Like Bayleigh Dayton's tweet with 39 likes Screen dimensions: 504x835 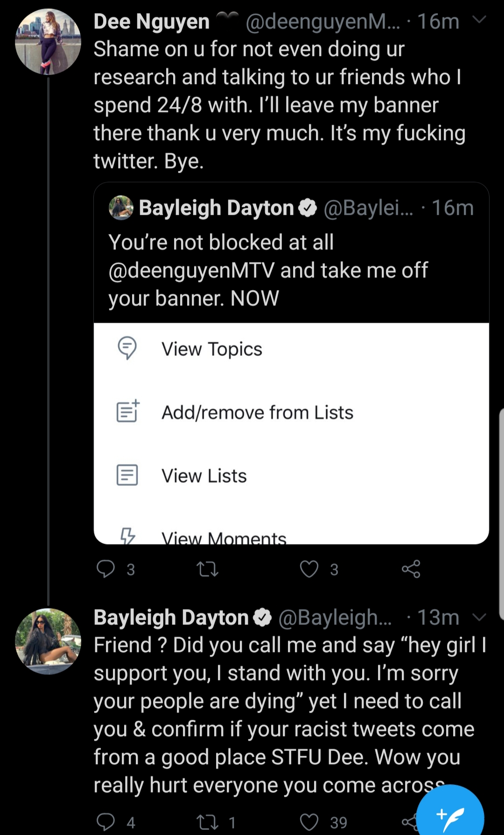click(309, 822)
